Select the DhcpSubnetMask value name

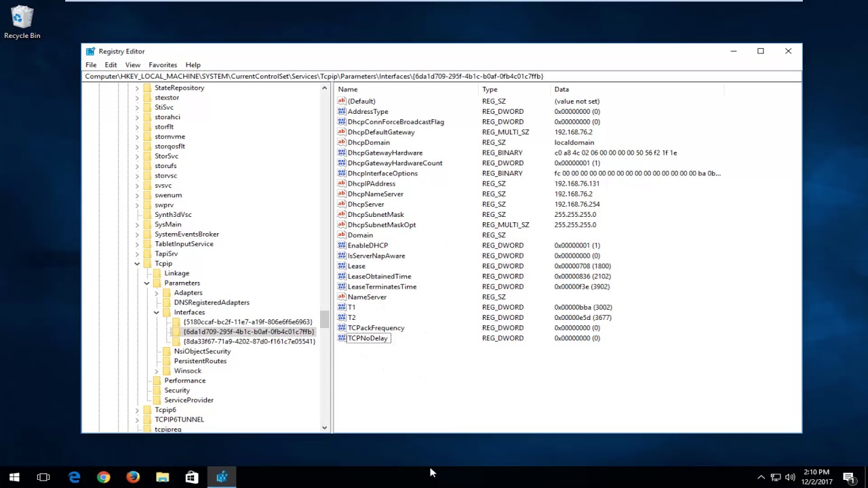pyautogui.click(x=376, y=215)
